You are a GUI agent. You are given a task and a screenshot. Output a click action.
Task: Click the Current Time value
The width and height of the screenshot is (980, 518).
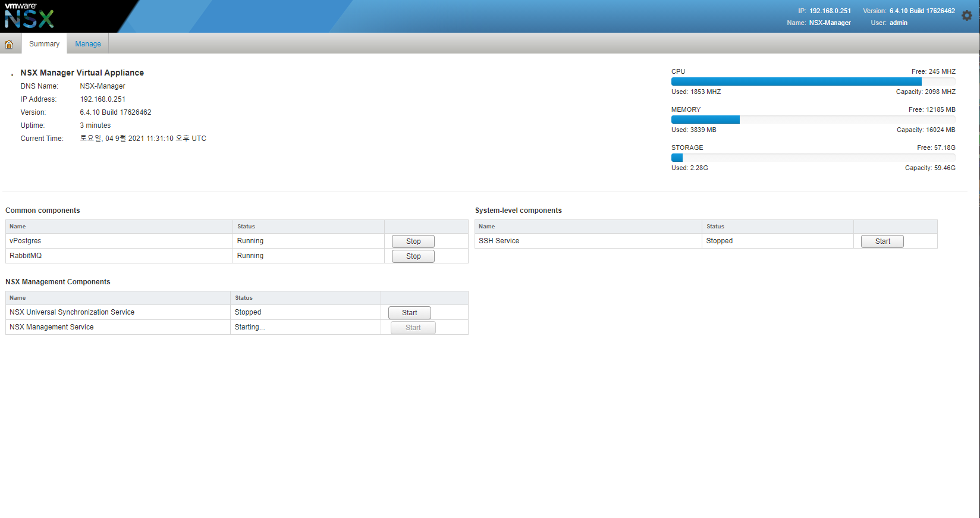click(x=143, y=139)
